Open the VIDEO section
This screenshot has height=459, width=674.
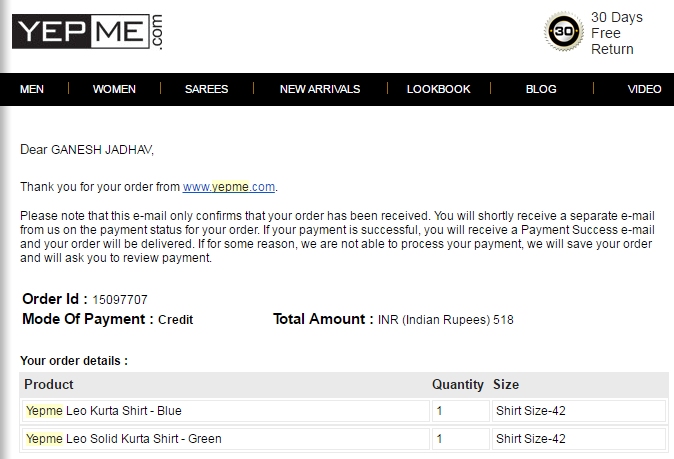point(644,89)
